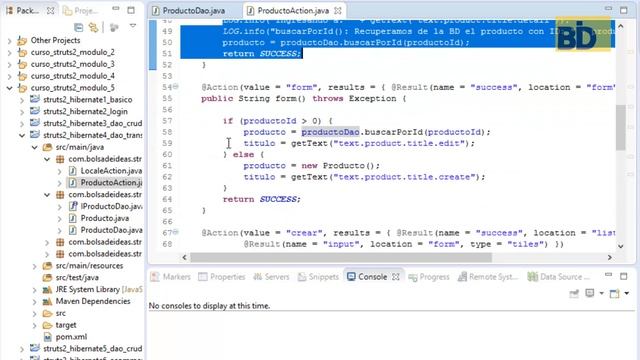Screen dimensions: 640x360
Task: Click Display Selected Console icon
Action: pyautogui.click(x=590, y=293)
